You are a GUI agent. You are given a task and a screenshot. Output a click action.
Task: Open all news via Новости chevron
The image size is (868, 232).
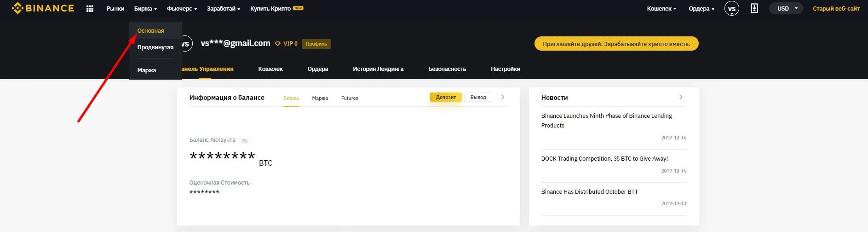681,97
